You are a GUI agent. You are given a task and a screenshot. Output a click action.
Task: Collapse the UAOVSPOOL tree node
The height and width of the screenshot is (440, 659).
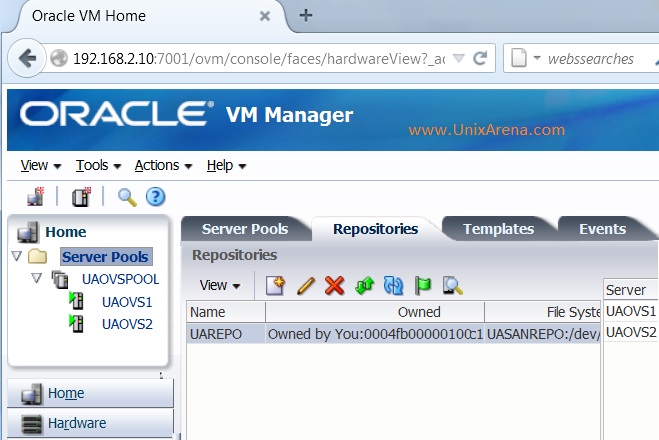(37, 278)
